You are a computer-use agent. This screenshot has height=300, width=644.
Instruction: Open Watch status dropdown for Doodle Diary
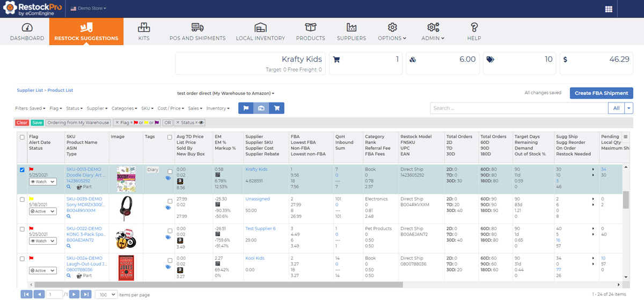tap(42, 182)
